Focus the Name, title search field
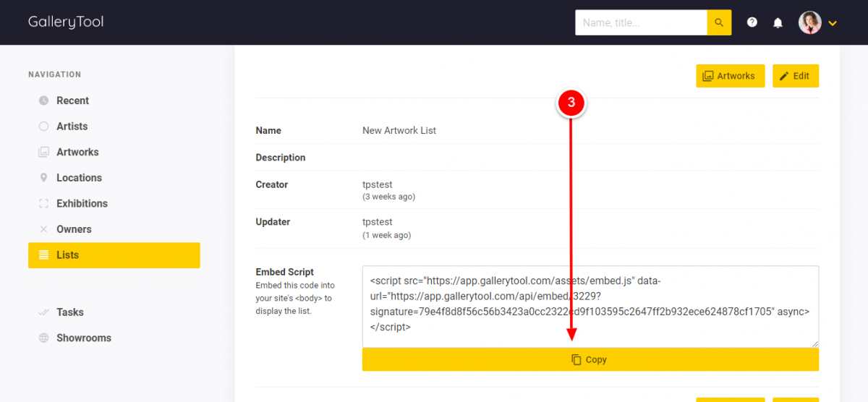Viewport: 868px width, 402px height. pyautogui.click(x=641, y=22)
